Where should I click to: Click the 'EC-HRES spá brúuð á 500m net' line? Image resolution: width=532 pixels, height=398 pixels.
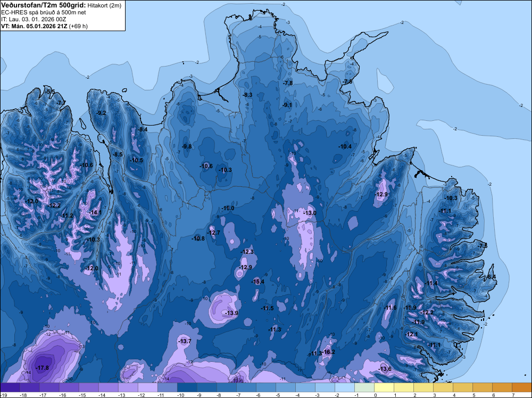coord(44,12)
